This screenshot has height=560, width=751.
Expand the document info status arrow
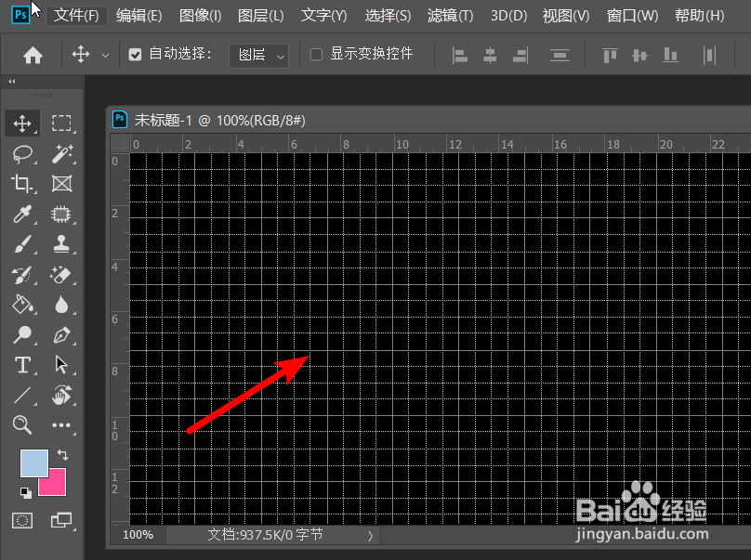369,535
